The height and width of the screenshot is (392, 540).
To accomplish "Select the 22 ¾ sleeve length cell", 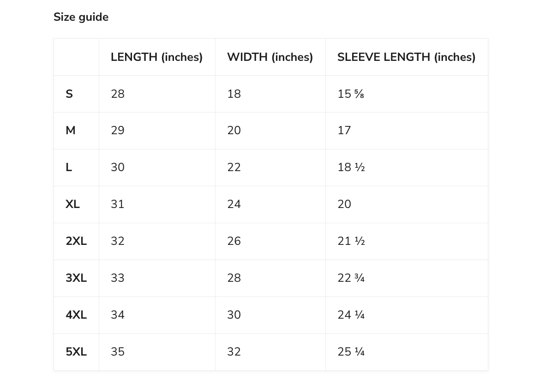I will click(351, 278).
